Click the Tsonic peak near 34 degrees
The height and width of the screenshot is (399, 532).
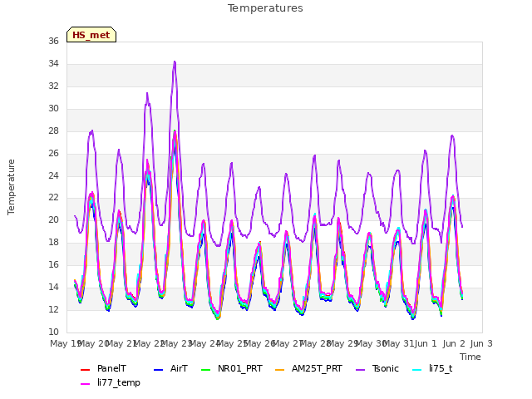pyautogui.click(x=175, y=62)
